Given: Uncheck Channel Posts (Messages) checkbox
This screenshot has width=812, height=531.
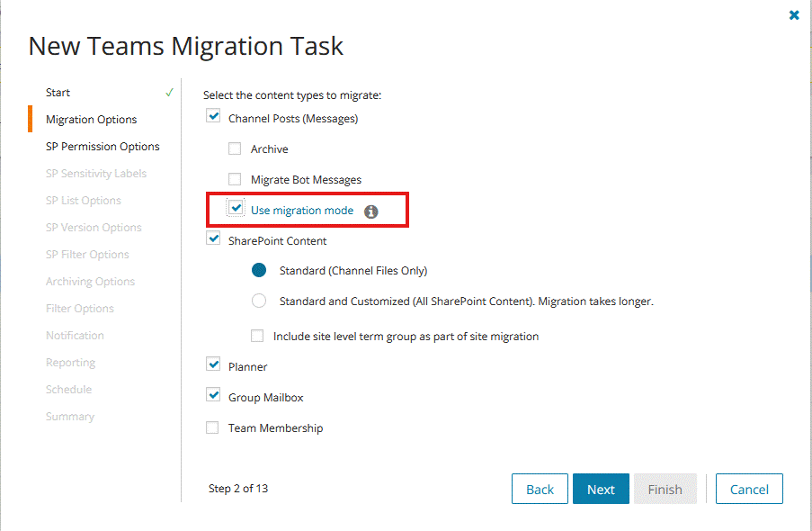Looking at the screenshot, I should coord(213,115).
